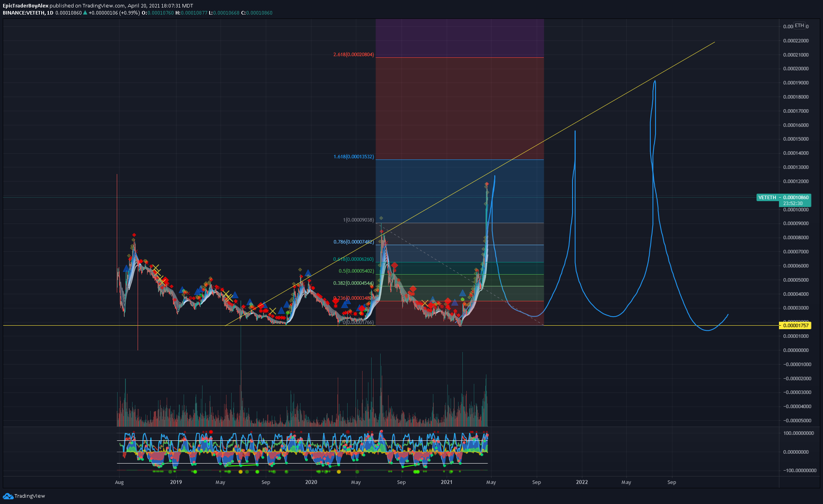This screenshot has width=823, height=504.
Task: Click the ETH currency label on price axis
Action: click(x=799, y=26)
